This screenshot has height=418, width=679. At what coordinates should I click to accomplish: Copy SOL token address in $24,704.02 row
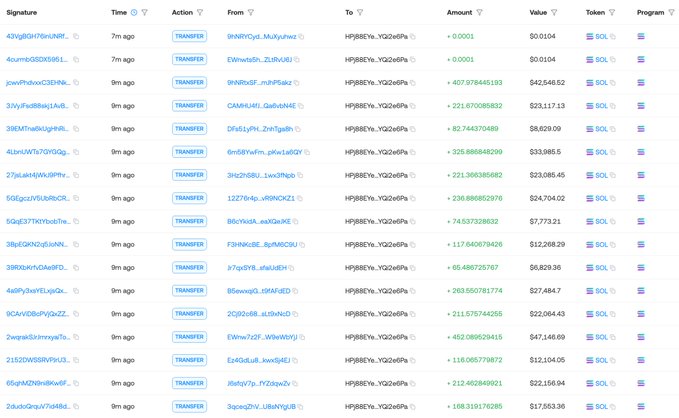613,198
